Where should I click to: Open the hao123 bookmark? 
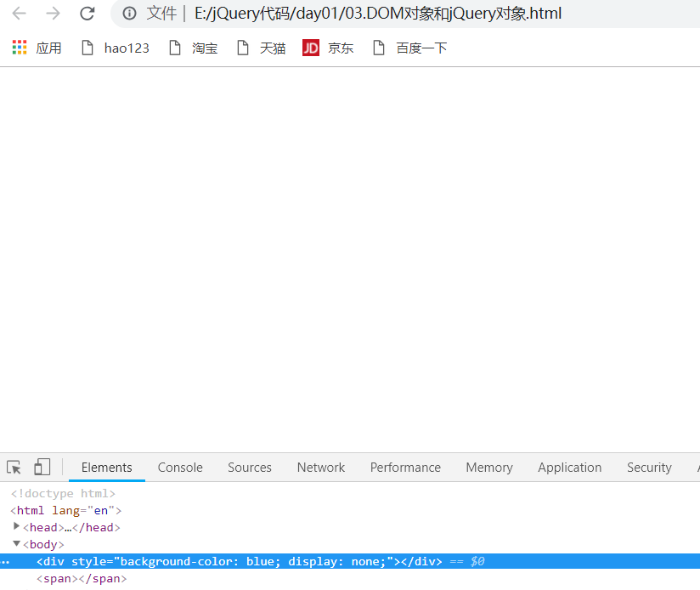[x=116, y=48]
